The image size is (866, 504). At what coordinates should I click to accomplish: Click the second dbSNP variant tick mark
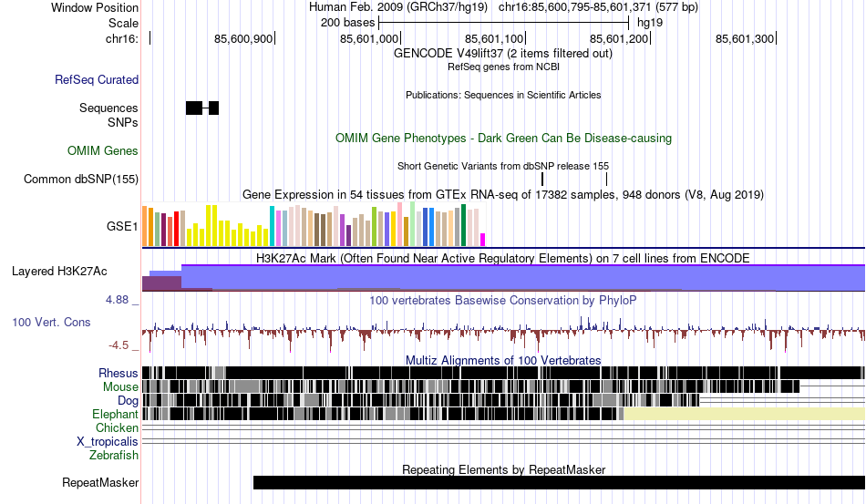606,179
